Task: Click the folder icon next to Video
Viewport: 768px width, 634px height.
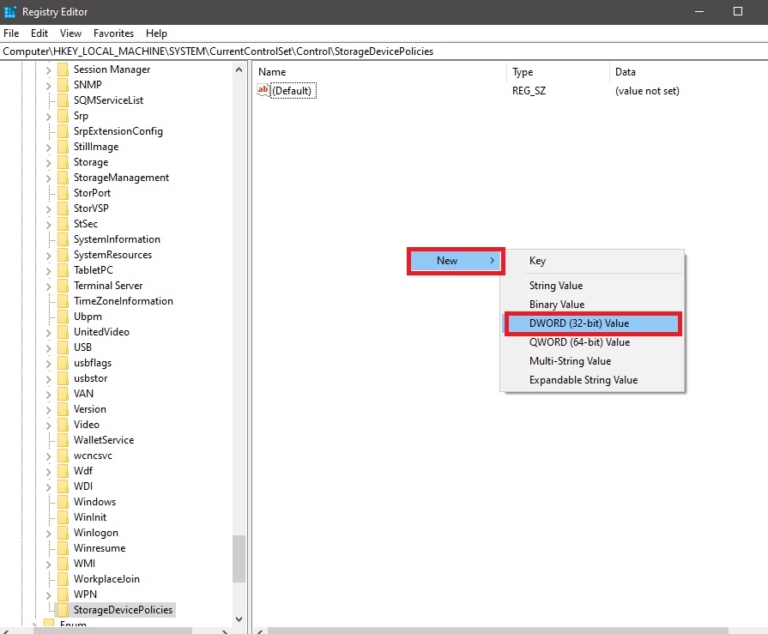Action: tap(62, 424)
